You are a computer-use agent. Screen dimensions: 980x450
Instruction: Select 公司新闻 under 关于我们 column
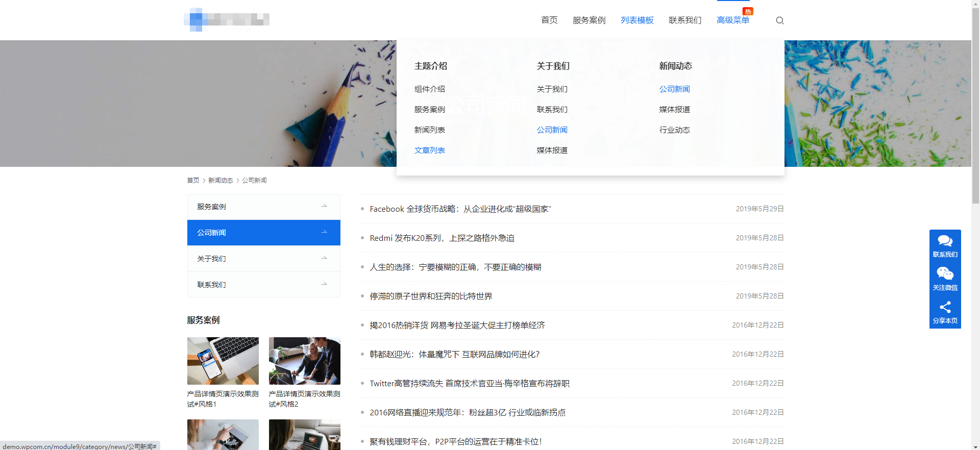552,130
